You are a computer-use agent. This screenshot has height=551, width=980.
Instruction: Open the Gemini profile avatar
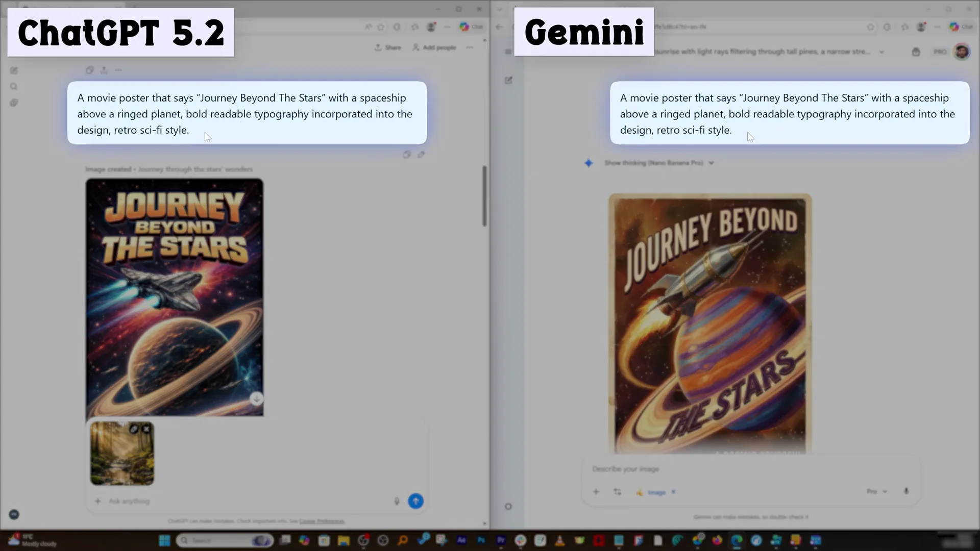pyautogui.click(x=963, y=52)
